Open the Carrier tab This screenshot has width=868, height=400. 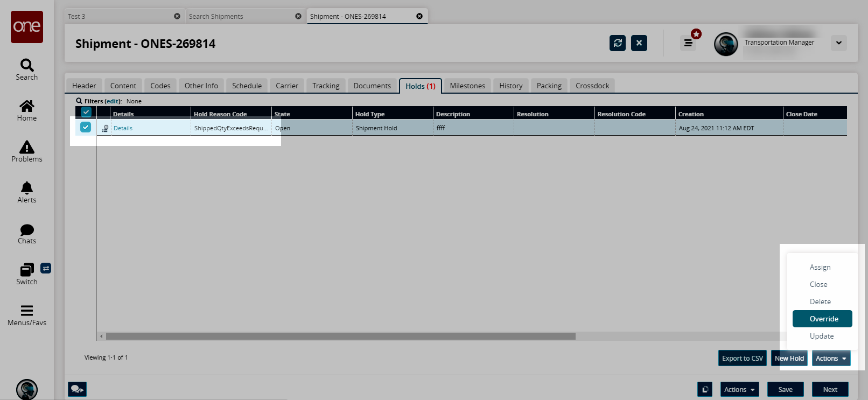point(287,86)
